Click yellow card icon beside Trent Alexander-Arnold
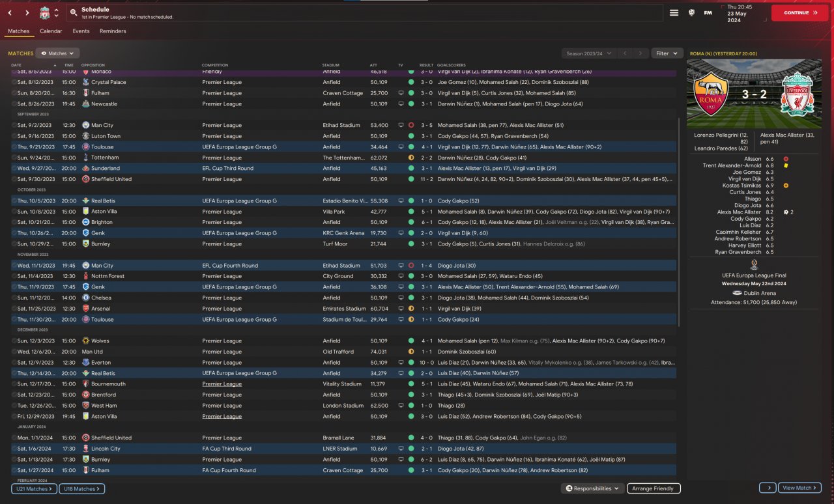This screenshot has width=834, height=504. pos(786,165)
